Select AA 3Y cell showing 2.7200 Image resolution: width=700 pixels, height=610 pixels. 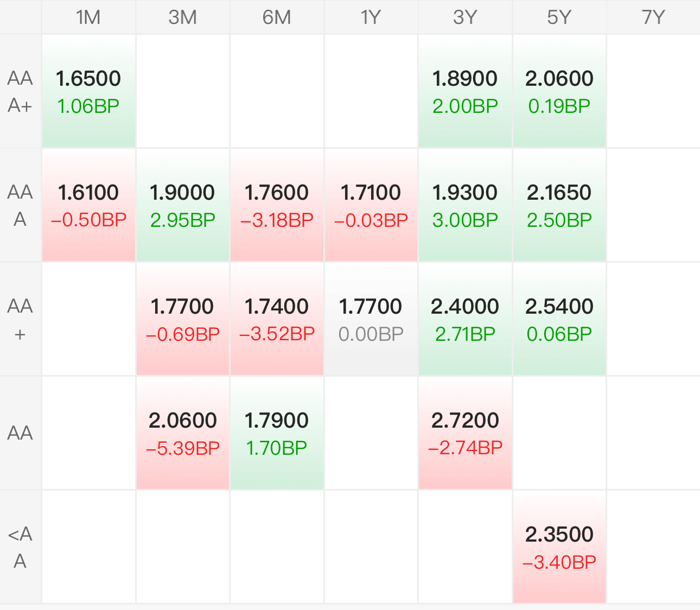click(465, 433)
